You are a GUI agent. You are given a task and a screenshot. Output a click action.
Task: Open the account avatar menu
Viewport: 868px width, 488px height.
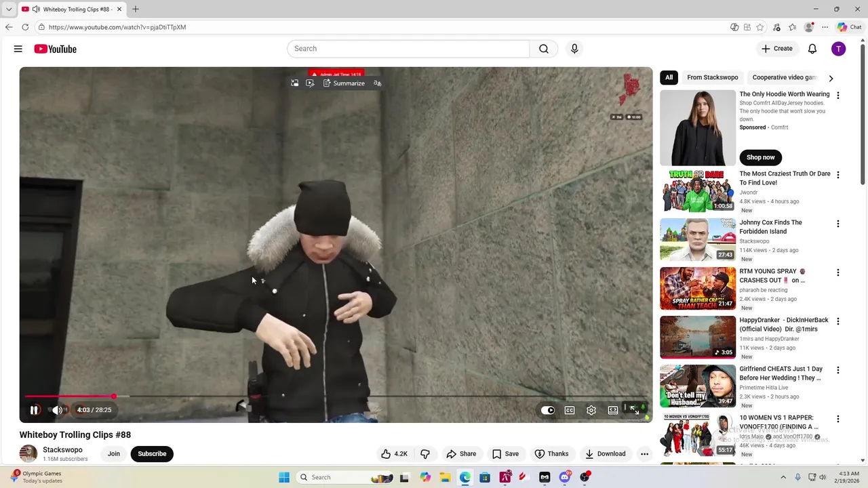click(x=839, y=49)
